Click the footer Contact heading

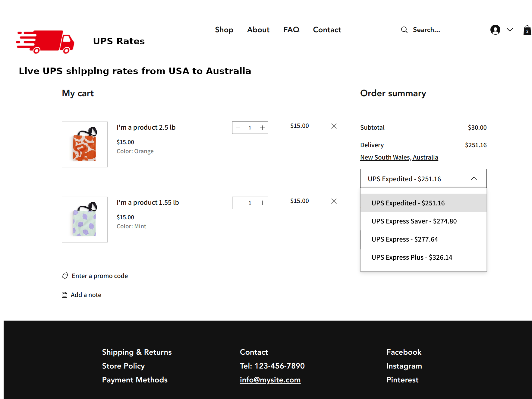[x=254, y=352]
